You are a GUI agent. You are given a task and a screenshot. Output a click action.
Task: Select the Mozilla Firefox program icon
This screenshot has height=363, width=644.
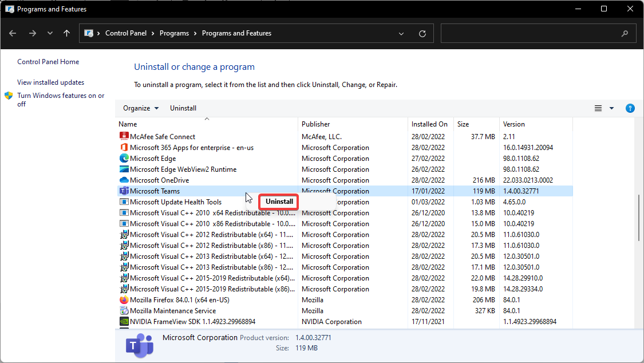click(x=124, y=299)
